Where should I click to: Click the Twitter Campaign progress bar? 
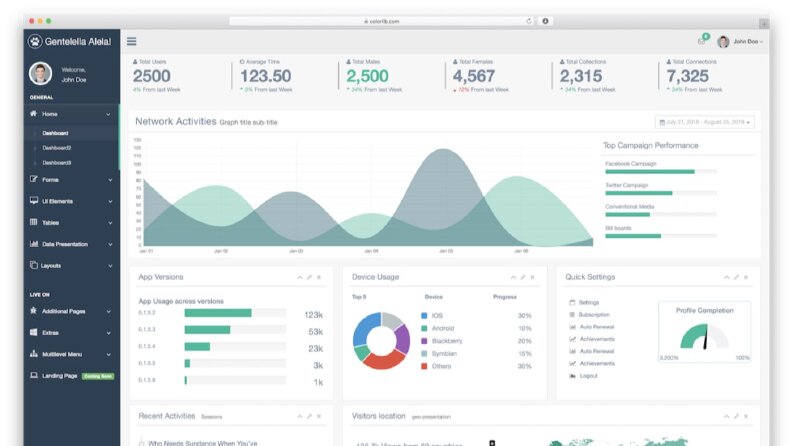click(x=661, y=193)
